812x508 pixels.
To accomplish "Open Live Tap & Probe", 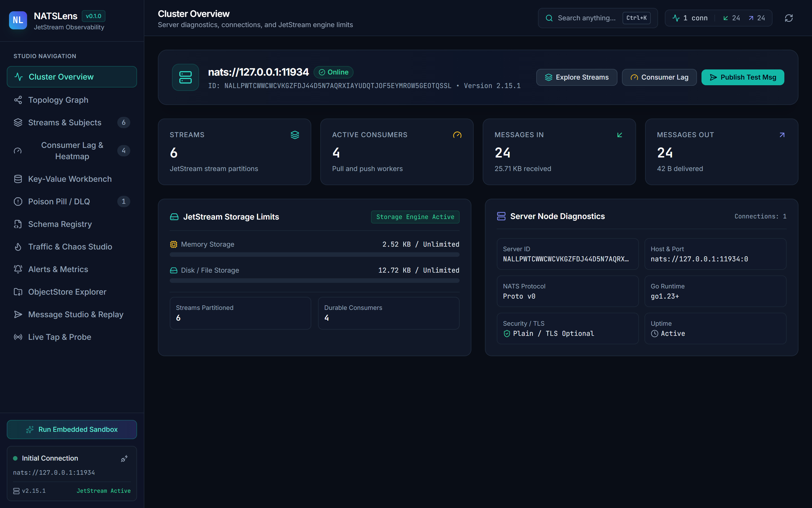I will click(x=72, y=337).
